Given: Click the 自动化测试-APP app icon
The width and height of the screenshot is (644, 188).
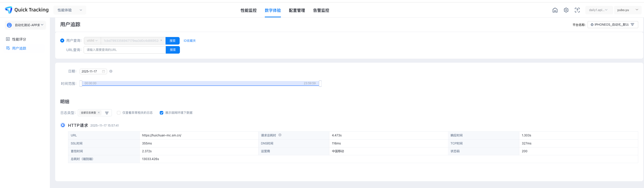Looking at the screenshot, I should (9, 25).
